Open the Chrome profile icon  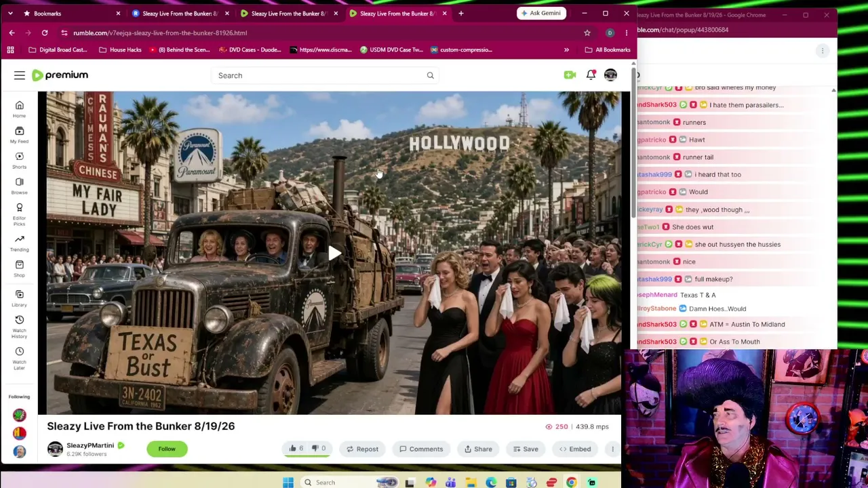[610, 33]
